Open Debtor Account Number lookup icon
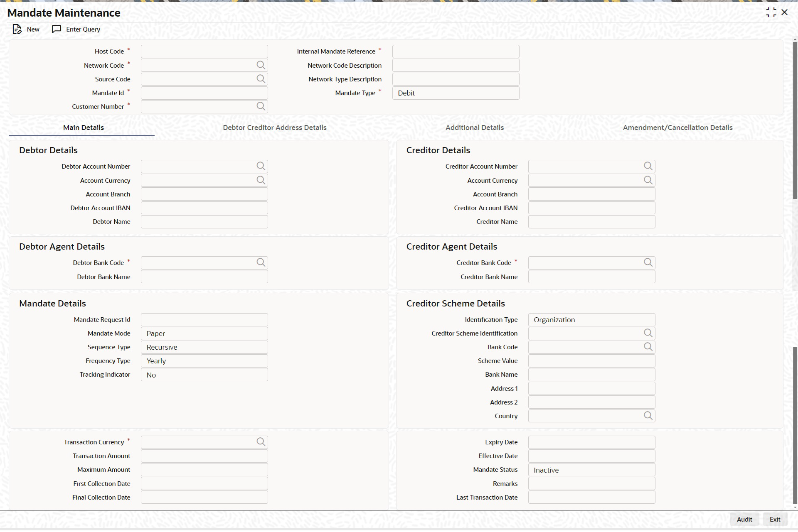Screen dimensions: 798x532 click(261, 166)
